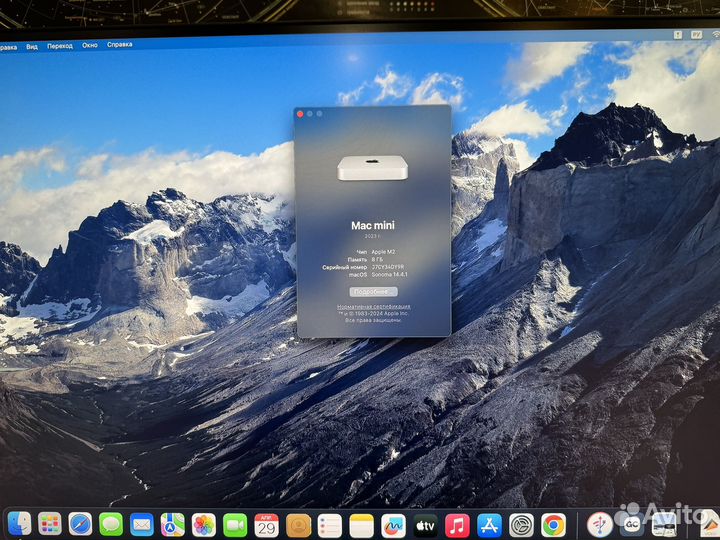Open the Вид menu
This screenshot has width=720, height=540.
coord(32,47)
